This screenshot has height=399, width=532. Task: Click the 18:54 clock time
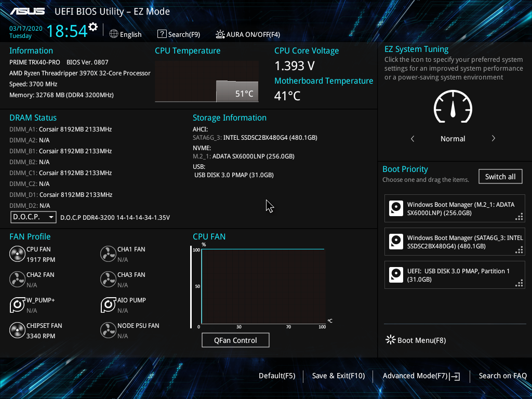pyautogui.click(x=67, y=31)
